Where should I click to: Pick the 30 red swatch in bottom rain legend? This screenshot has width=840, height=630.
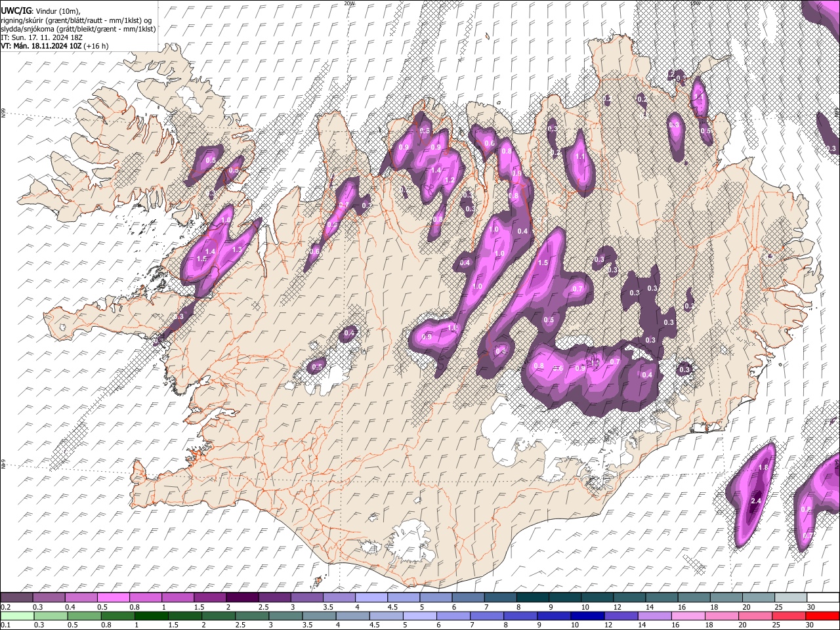(824, 616)
